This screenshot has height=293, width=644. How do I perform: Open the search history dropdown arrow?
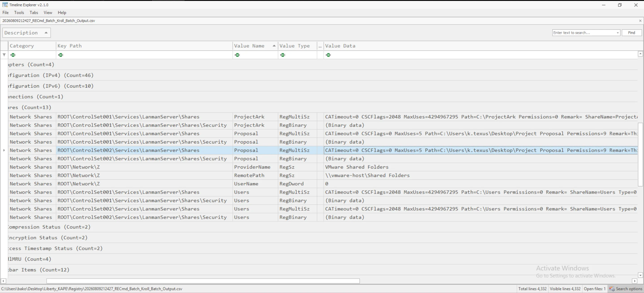[618, 33]
